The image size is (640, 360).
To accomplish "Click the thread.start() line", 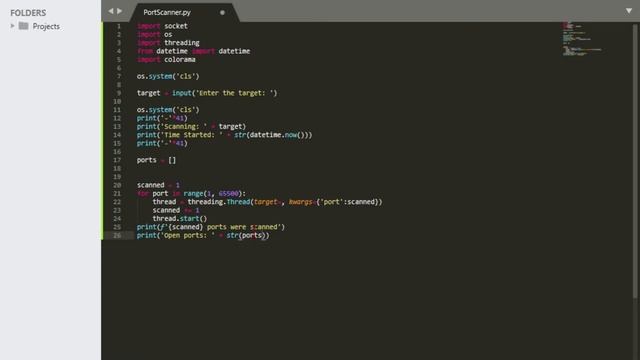I will tap(180, 219).
